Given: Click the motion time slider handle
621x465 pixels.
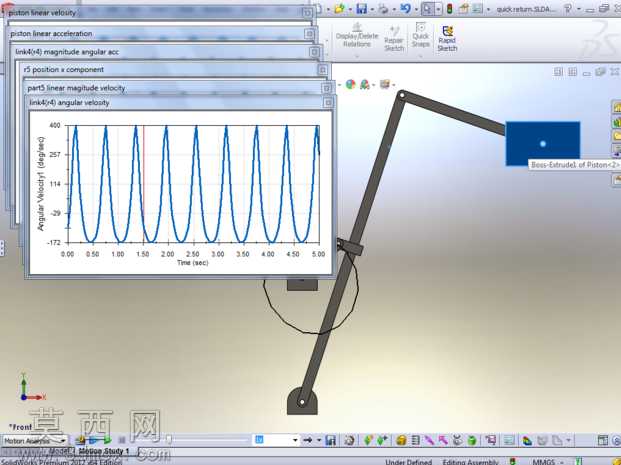Looking at the screenshot, I should (169, 440).
